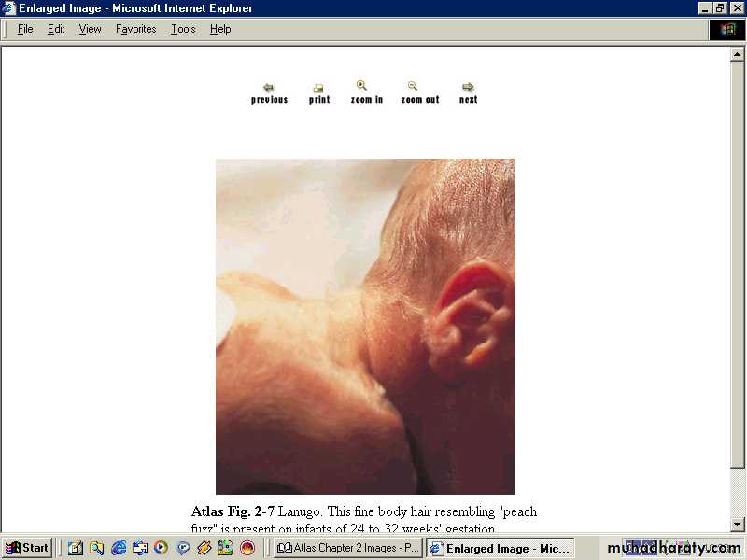Click the scrollbar down arrow
Viewport: 747px width, 560px height.
pyautogui.click(x=737, y=525)
